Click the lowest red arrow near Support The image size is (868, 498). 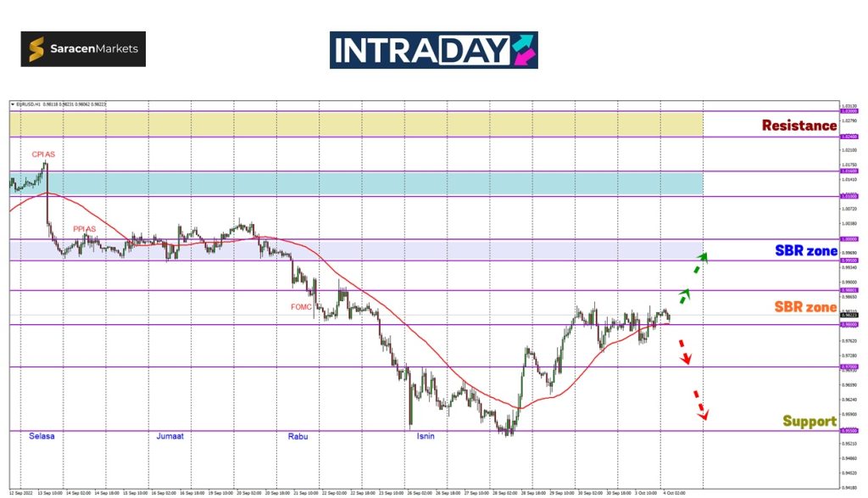click(x=700, y=406)
